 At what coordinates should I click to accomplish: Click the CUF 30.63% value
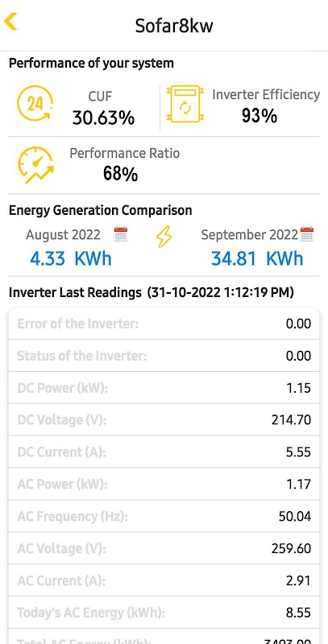pos(104,118)
